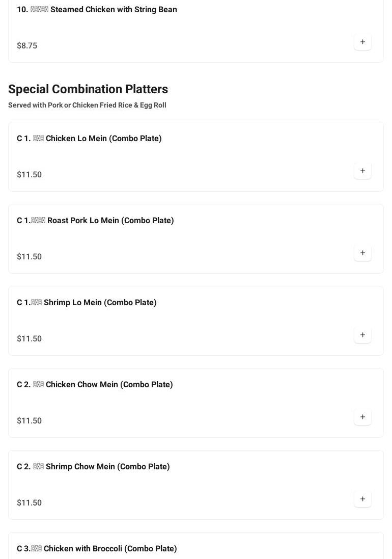Add Chicken Lo Mein combo plate
Screen dimensions: 392x559
(362, 171)
